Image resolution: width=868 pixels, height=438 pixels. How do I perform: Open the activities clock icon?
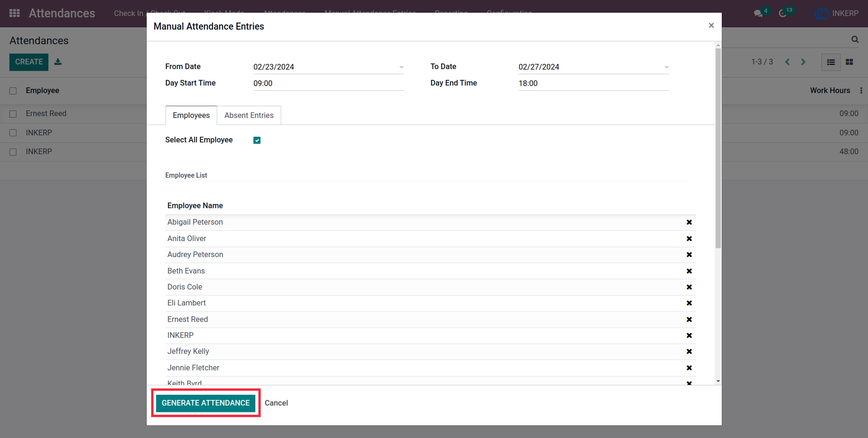pos(783,13)
